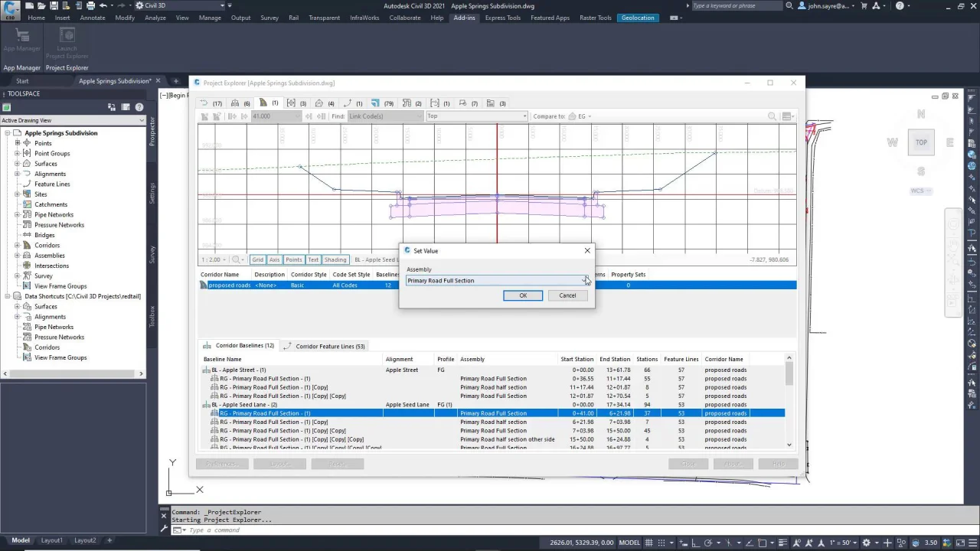Open the Annotate ribbon tab
Image resolution: width=980 pixels, height=551 pixels.
click(93, 18)
